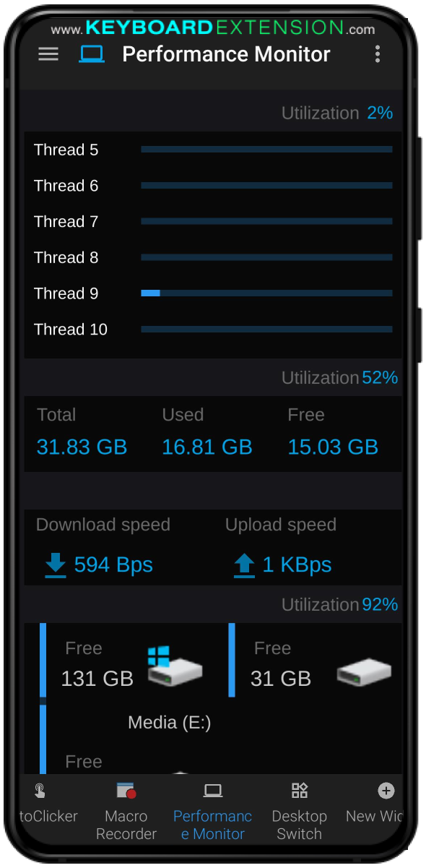Click the memory Utilization 52% value

[x=381, y=377]
